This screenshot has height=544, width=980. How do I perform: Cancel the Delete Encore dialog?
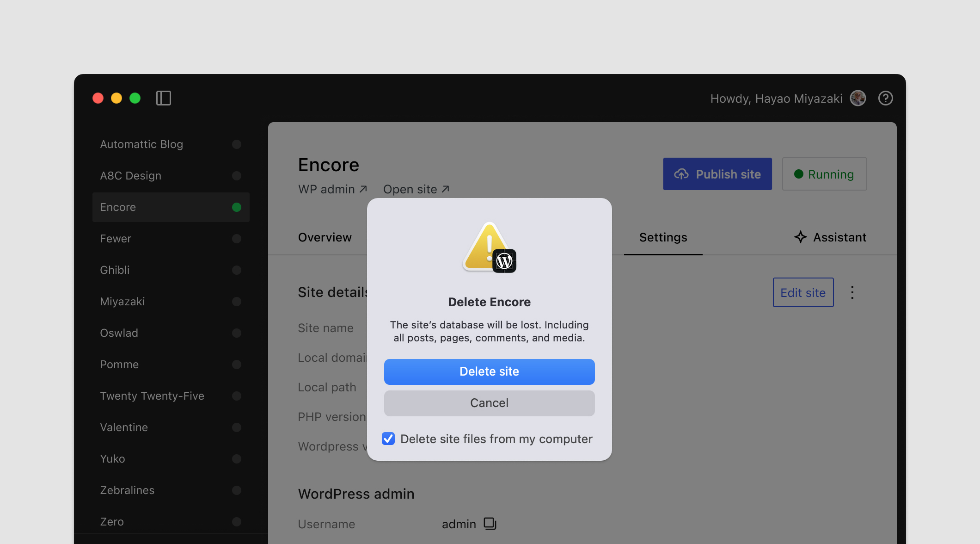[x=489, y=403]
